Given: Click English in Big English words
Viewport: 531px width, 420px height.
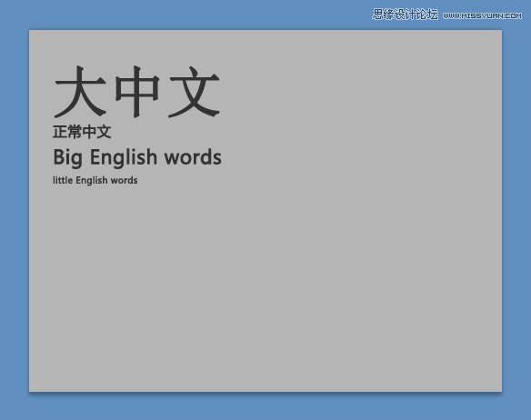Looking at the screenshot, I should coord(124,158).
